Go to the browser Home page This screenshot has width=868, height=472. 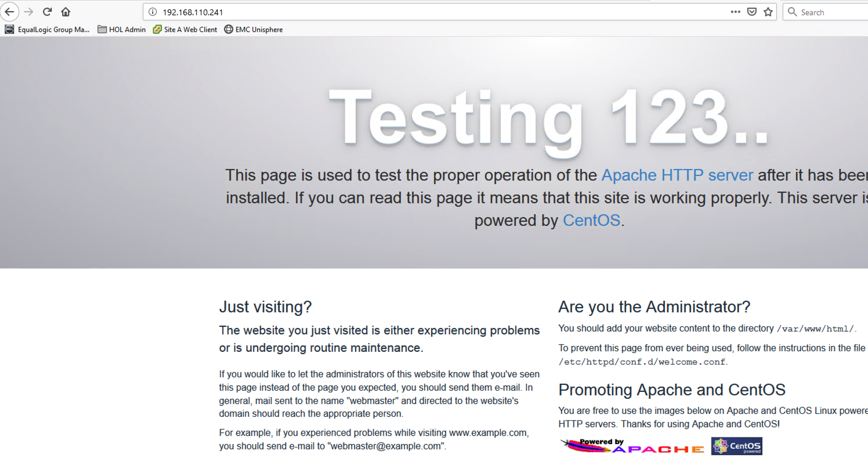coord(66,12)
